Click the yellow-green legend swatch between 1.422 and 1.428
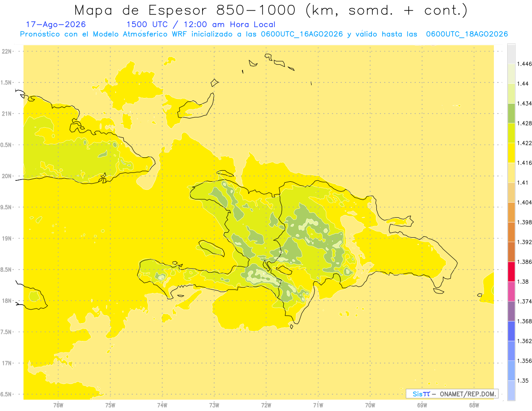Image resolution: width=532 pixels, height=411 pixels. click(x=511, y=133)
